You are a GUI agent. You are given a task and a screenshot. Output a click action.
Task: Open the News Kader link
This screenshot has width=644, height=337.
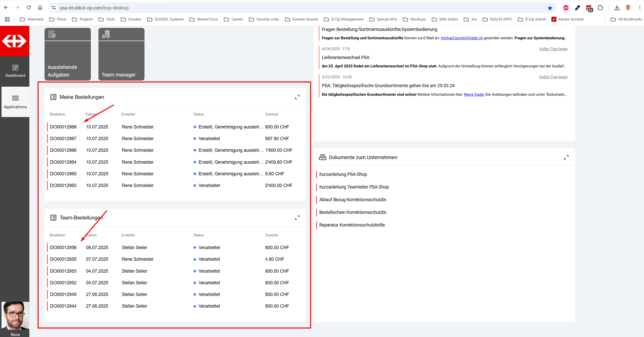(474, 95)
